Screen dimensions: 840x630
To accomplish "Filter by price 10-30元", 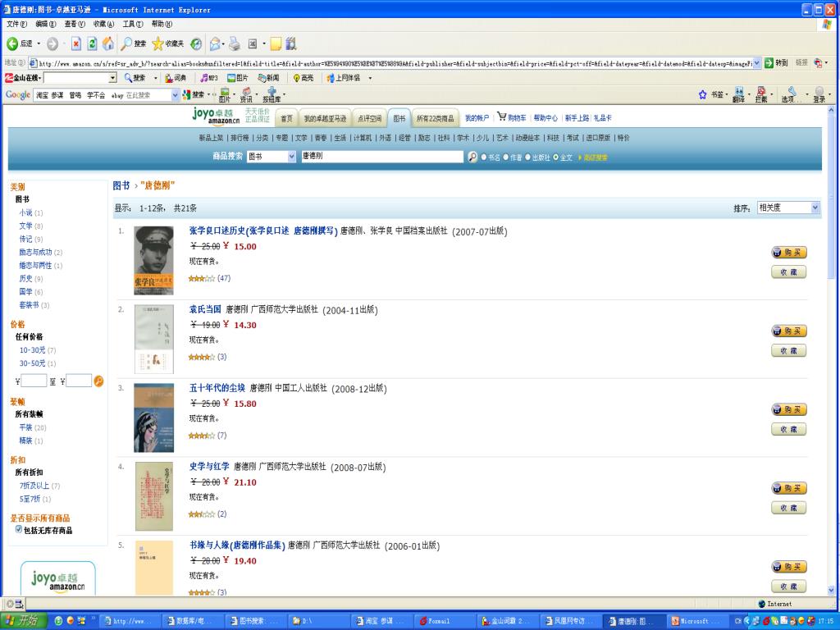I will click(x=32, y=349).
